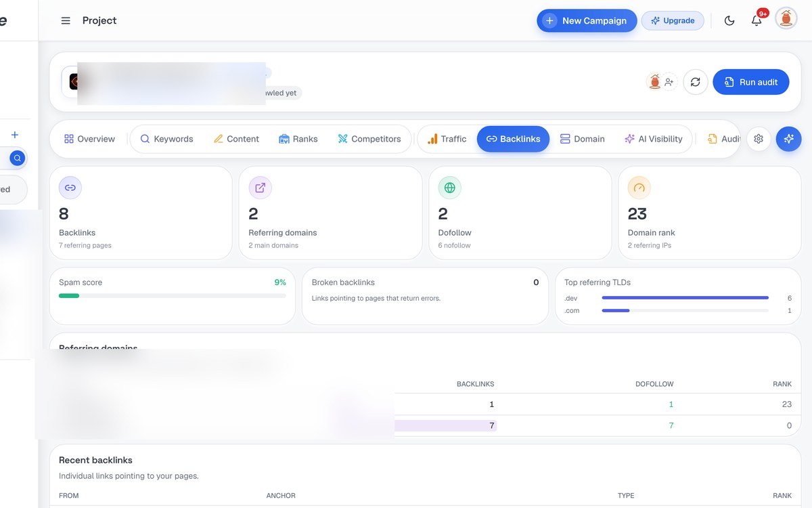Switch to the Competitors tab
The image size is (812, 508).
[x=369, y=139]
